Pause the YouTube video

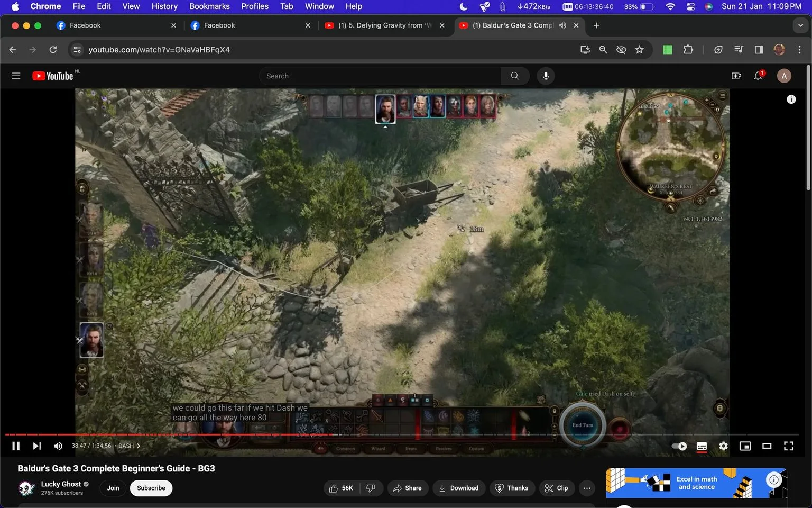click(16, 446)
